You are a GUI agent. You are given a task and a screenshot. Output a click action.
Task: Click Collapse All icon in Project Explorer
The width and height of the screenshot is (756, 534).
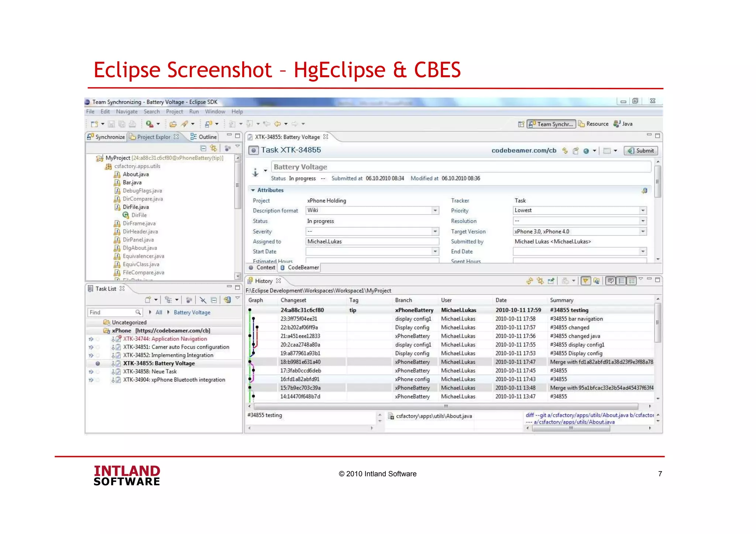(203, 148)
